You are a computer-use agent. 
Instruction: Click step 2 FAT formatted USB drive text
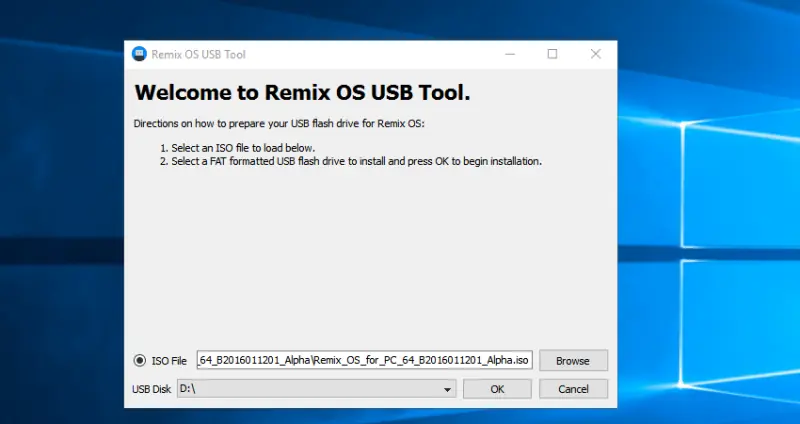click(x=351, y=161)
